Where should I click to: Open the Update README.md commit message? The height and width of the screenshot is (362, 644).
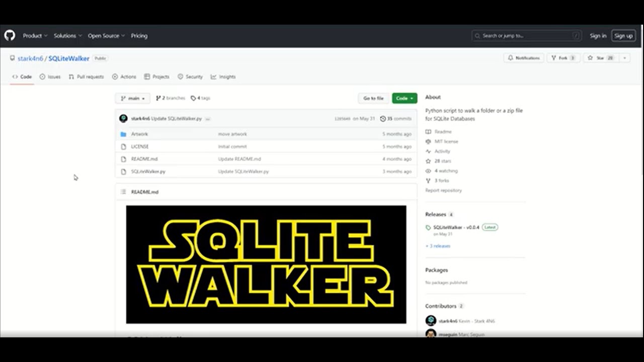click(x=239, y=159)
